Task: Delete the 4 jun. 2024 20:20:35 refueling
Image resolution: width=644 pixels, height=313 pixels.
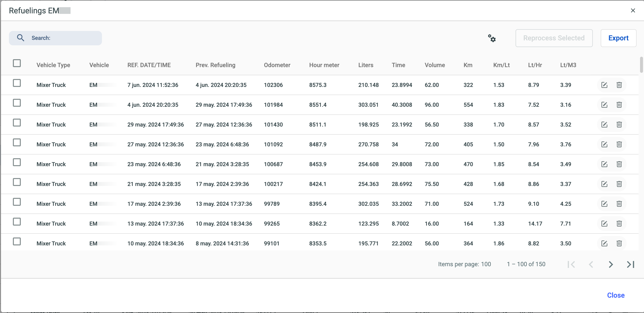Action: 619,105
